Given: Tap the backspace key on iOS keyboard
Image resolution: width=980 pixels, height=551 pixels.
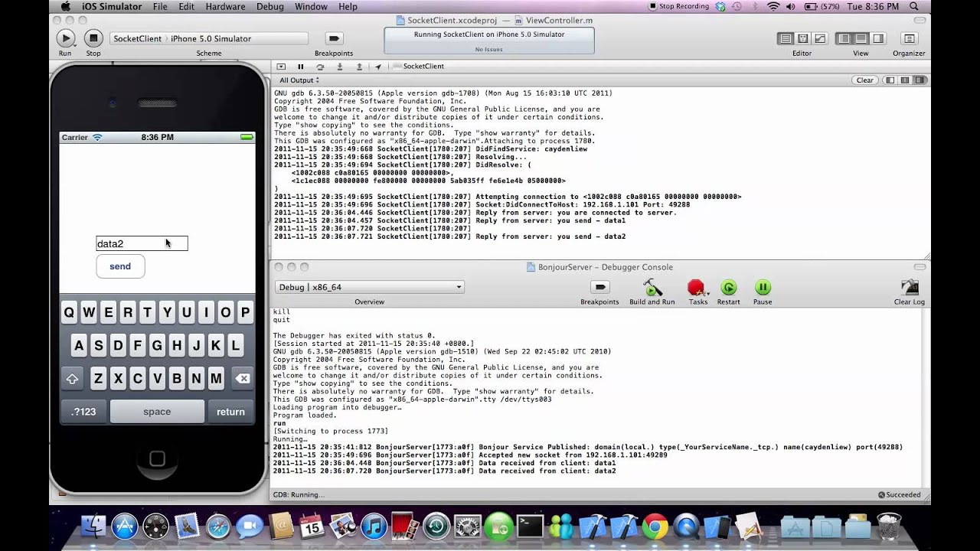Looking at the screenshot, I should click(x=242, y=378).
